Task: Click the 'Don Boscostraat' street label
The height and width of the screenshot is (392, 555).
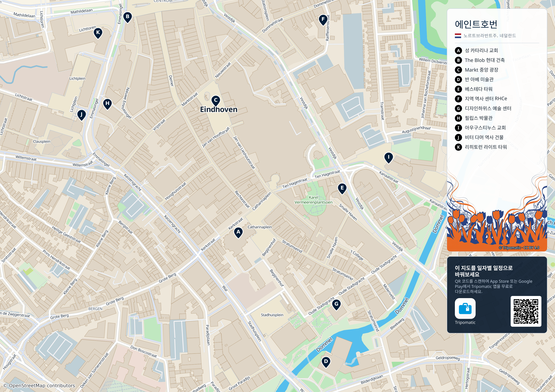Action: (x=144, y=352)
